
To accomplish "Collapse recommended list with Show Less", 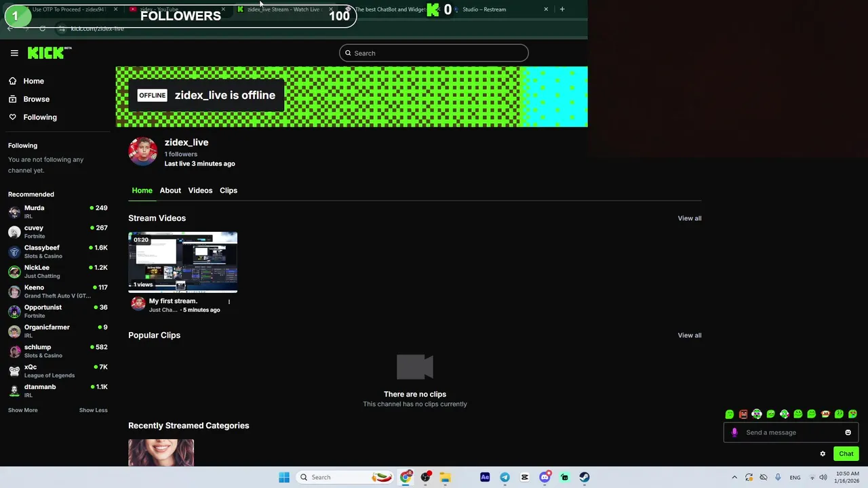I will pos(93,410).
